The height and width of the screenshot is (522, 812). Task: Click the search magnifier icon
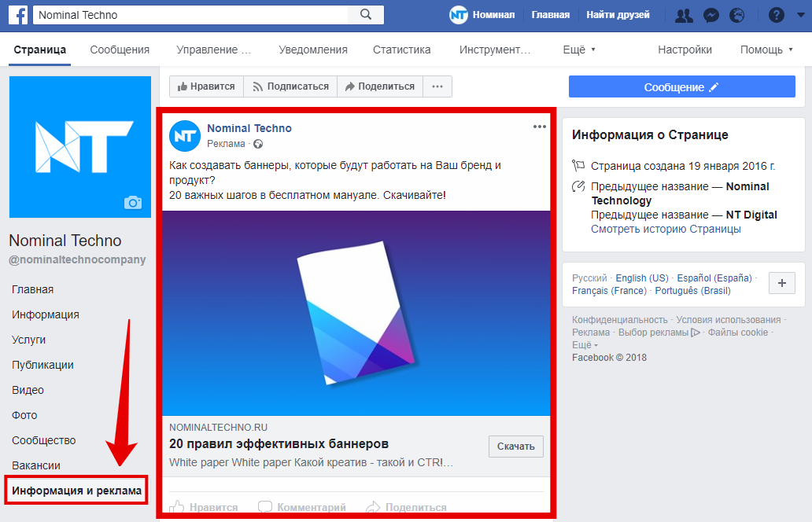[x=366, y=14]
